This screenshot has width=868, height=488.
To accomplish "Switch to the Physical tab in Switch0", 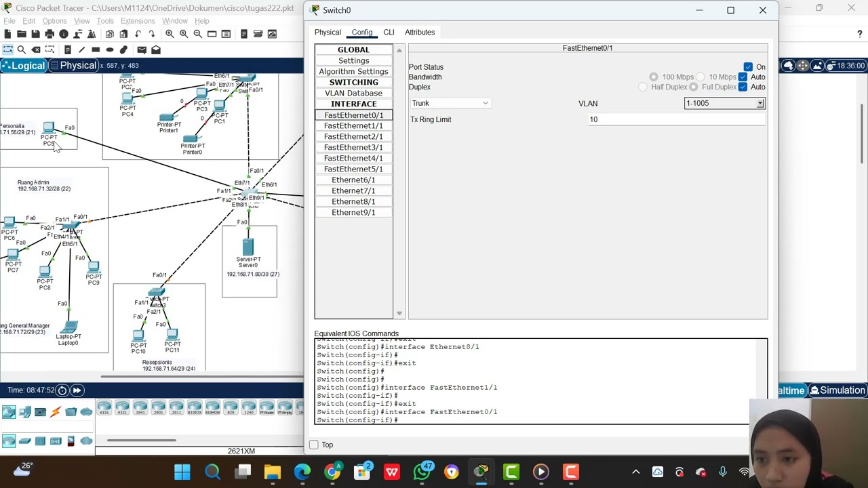I will click(x=328, y=33).
